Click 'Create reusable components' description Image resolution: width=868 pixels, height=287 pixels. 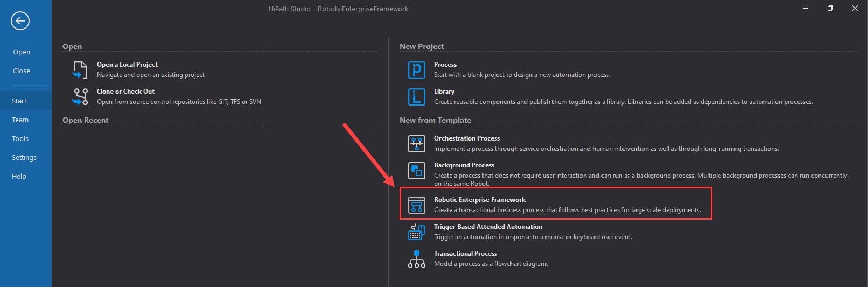click(x=624, y=102)
